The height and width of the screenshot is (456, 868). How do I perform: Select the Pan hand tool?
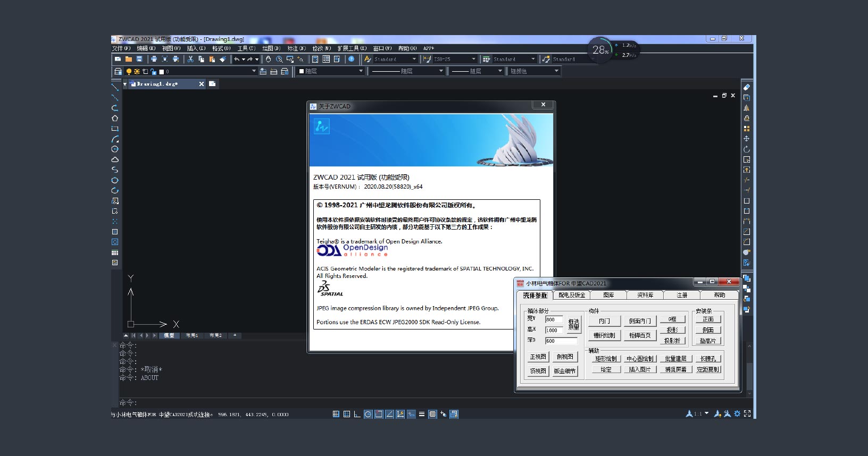[x=269, y=59]
